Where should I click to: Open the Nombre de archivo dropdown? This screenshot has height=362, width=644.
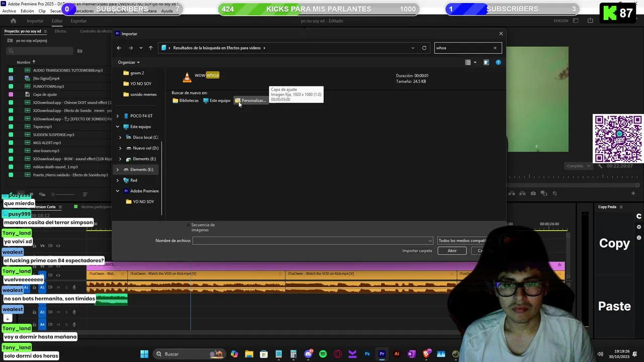point(430,241)
